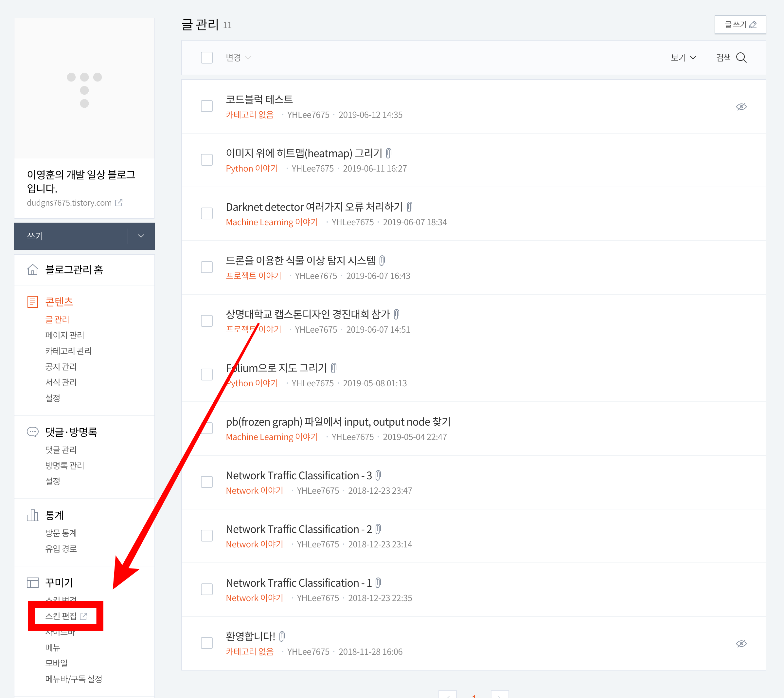The image size is (784, 698).
Task: Click the 콘텐츠 document icon
Action: point(33,302)
